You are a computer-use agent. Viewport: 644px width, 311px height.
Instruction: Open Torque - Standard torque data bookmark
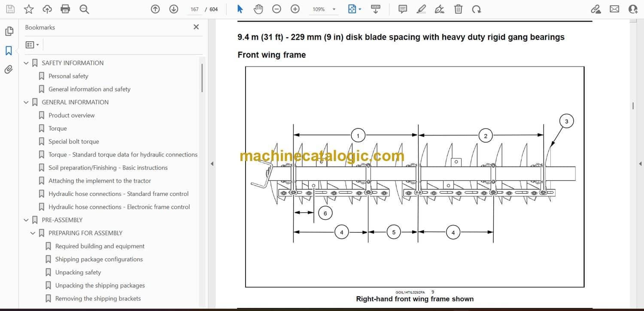pos(123,155)
